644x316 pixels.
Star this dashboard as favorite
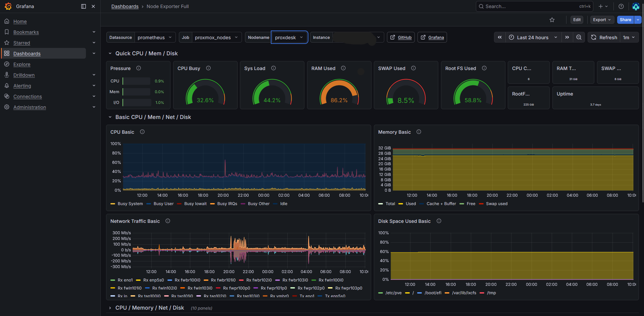[552, 20]
